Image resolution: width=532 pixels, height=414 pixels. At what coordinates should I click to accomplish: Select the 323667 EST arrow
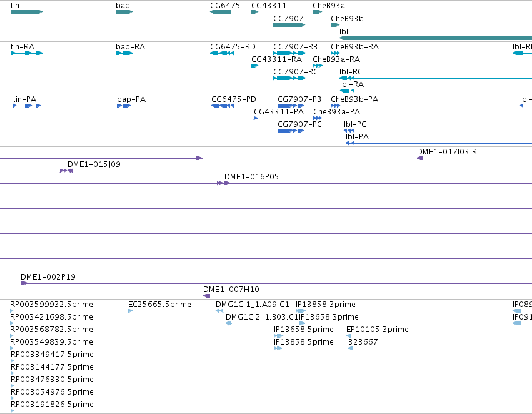point(351,348)
